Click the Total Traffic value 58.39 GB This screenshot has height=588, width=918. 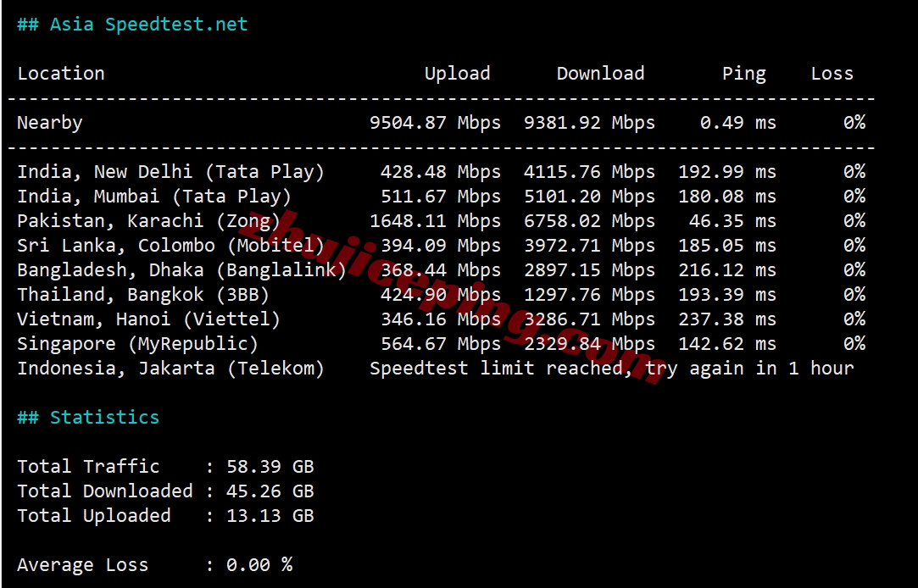coord(270,467)
